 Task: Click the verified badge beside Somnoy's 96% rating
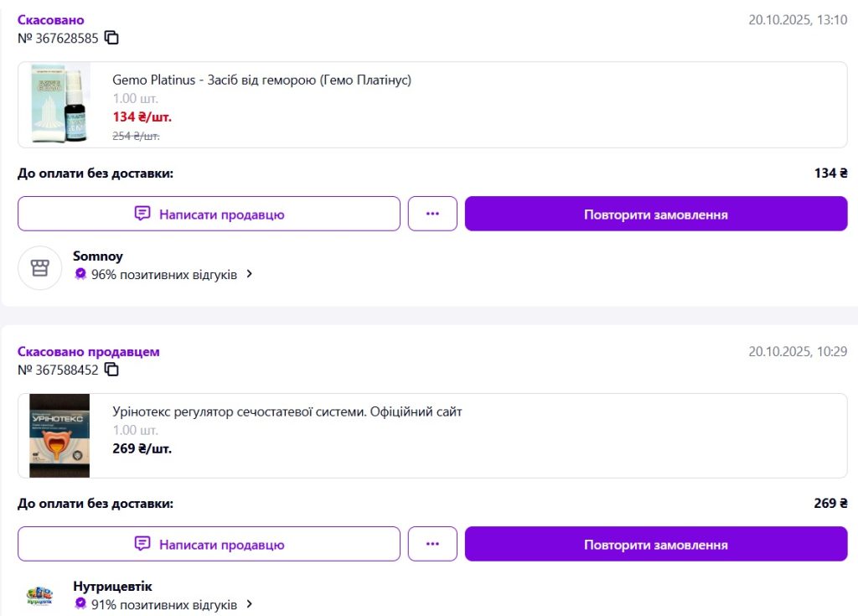click(80, 274)
